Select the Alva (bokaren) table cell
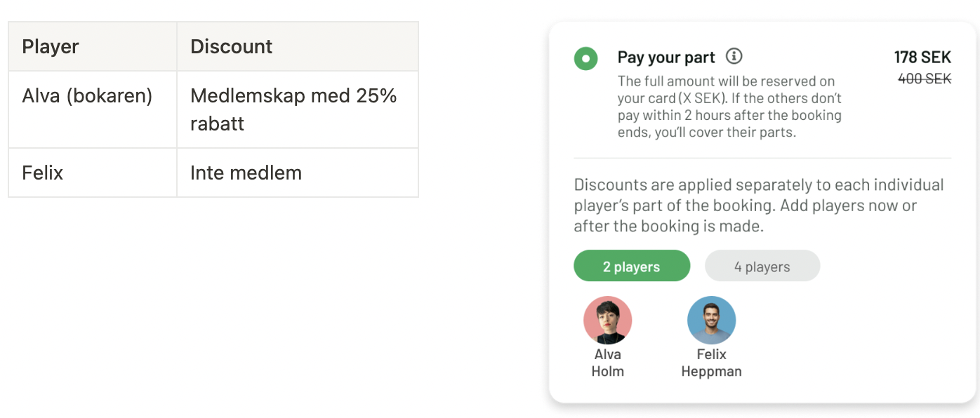The image size is (980, 418). 87,96
